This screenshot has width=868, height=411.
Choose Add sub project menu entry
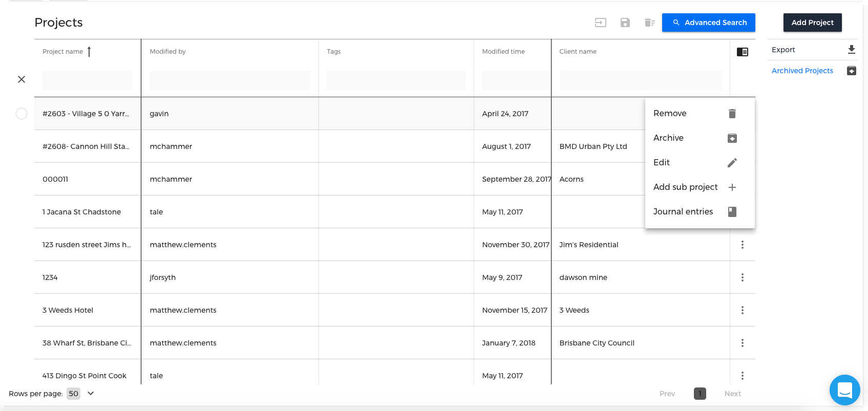(700, 187)
